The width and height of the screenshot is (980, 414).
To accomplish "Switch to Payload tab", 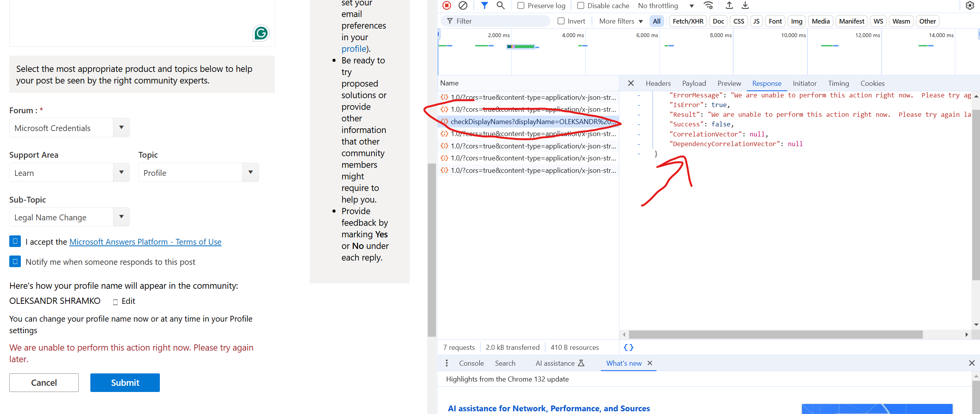I will pyautogui.click(x=694, y=83).
